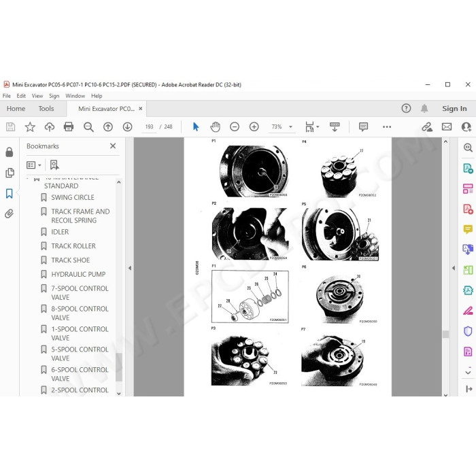Open Help question mark icon

click(406, 108)
